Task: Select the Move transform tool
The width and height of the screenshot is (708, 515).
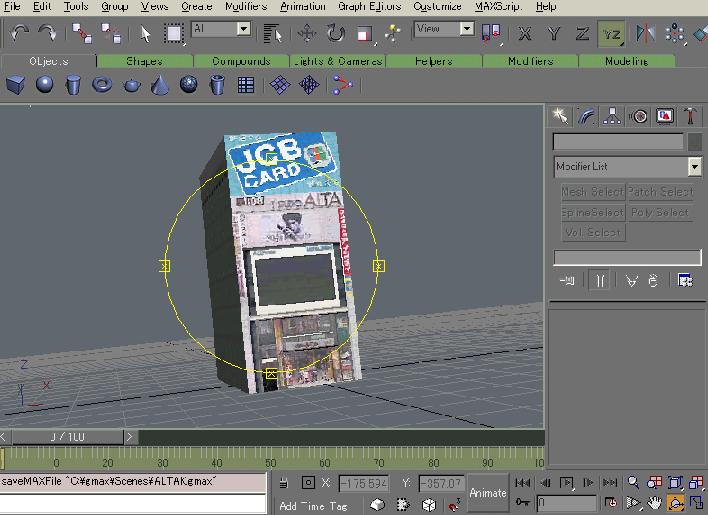Action: tap(307, 34)
